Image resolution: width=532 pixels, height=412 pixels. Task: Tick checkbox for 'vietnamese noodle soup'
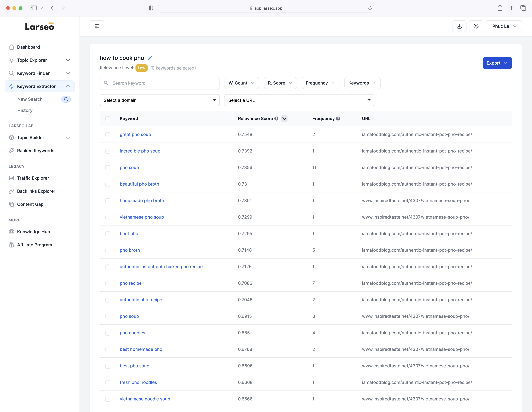click(x=108, y=399)
